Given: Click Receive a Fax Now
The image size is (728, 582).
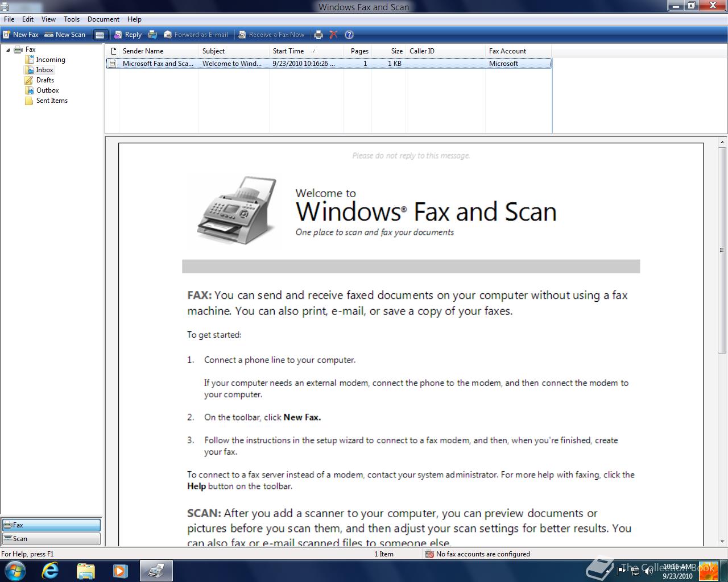Looking at the screenshot, I should tap(271, 35).
